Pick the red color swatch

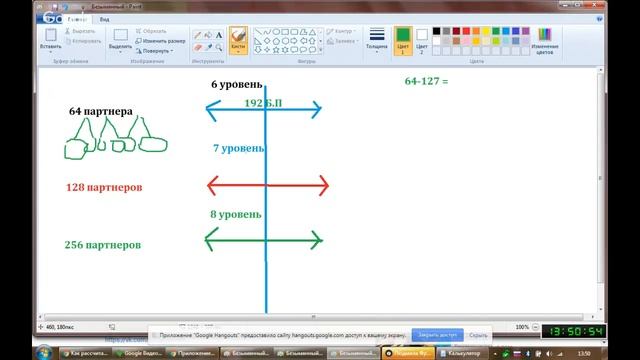466,31
